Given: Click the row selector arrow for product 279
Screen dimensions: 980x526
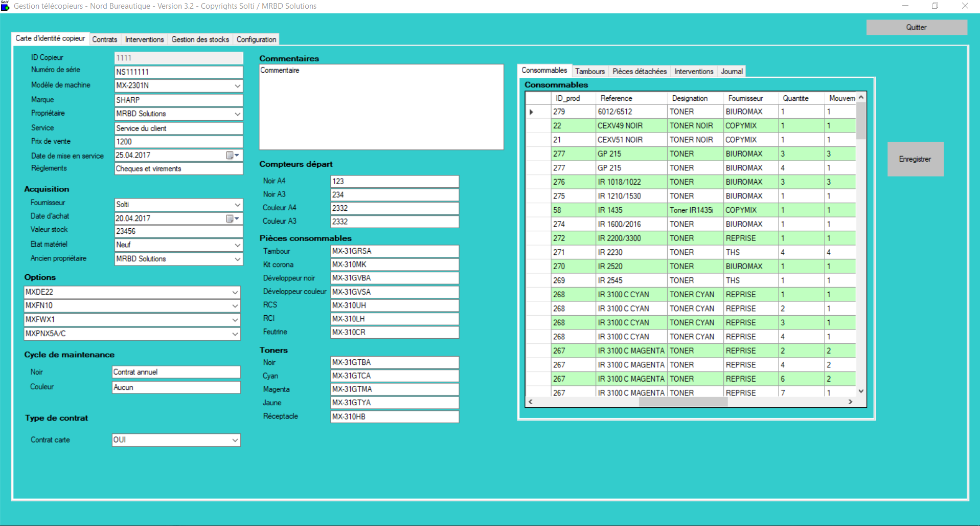Looking at the screenshot, I should click(x=532, y=112).
